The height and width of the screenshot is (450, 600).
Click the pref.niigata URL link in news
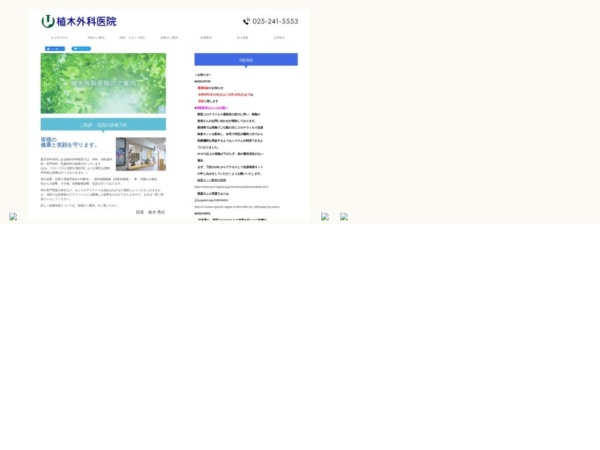click(231, 187)
